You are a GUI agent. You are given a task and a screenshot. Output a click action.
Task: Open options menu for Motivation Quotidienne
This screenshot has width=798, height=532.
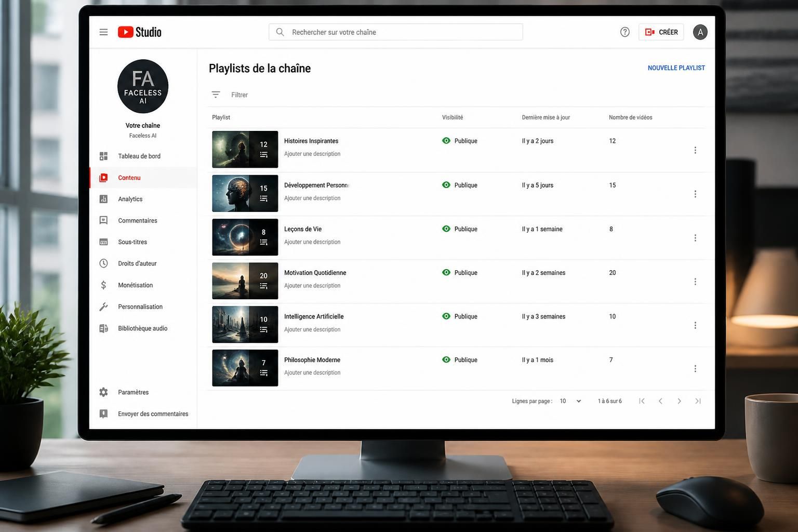pyautogui.click(x=695, y=282)
